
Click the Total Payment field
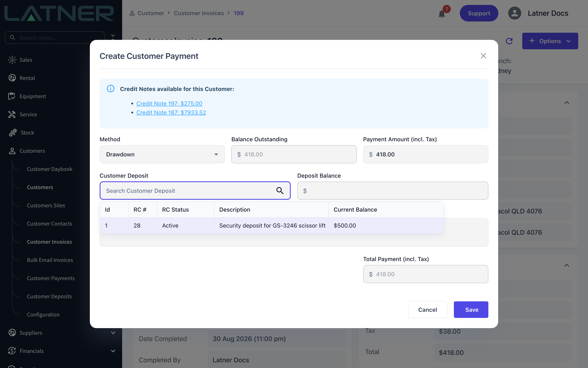click(425, 274)
